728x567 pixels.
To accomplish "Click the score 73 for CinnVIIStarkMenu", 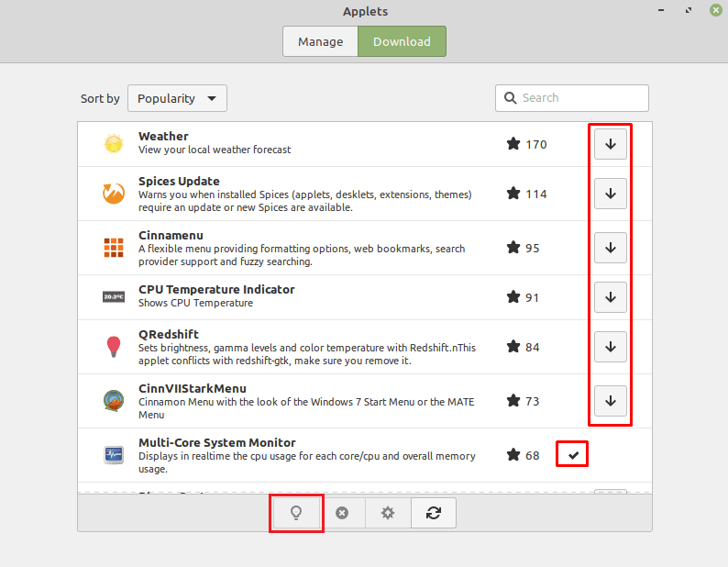I will tap(532, 402).
